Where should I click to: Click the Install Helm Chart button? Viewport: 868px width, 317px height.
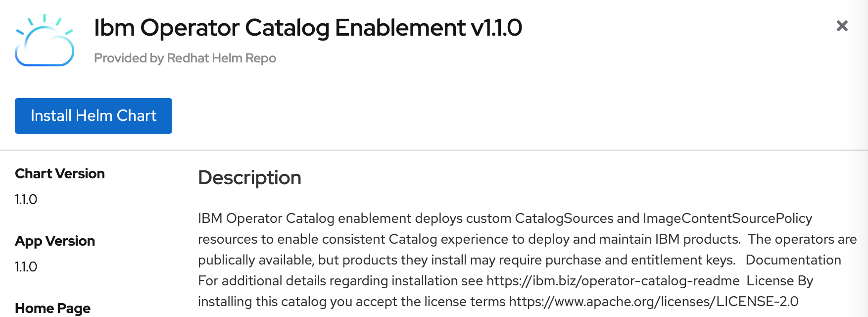(x=94, y=116)
